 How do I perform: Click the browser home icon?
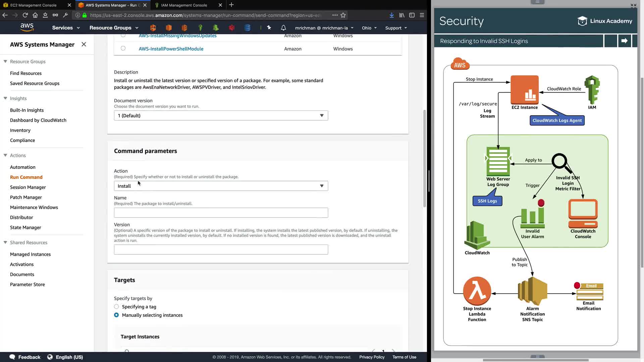35,15
